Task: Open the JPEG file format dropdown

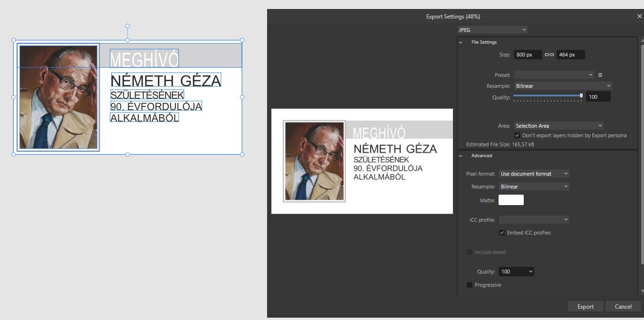Action: pos(492,29)
